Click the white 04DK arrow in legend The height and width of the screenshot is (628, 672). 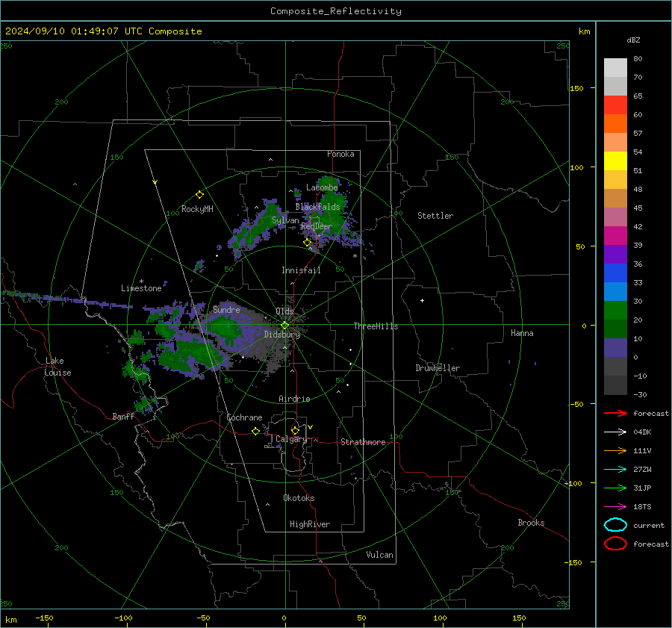[x=615, y=432]
